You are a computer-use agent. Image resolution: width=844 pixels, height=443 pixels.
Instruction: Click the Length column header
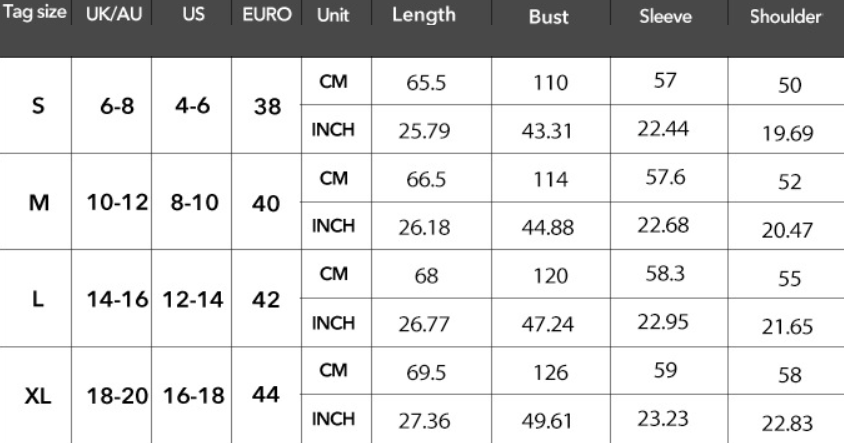click(x=423, y=16)
